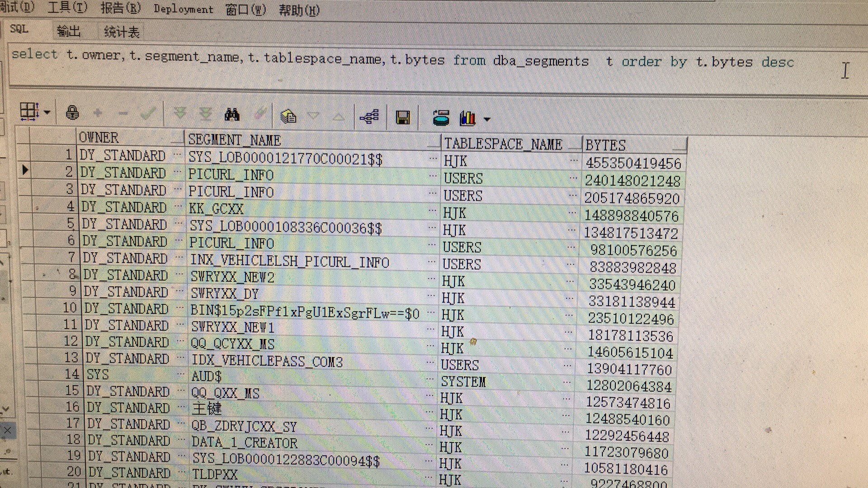Click the save floppy disk icon

(x=402, y=118)
